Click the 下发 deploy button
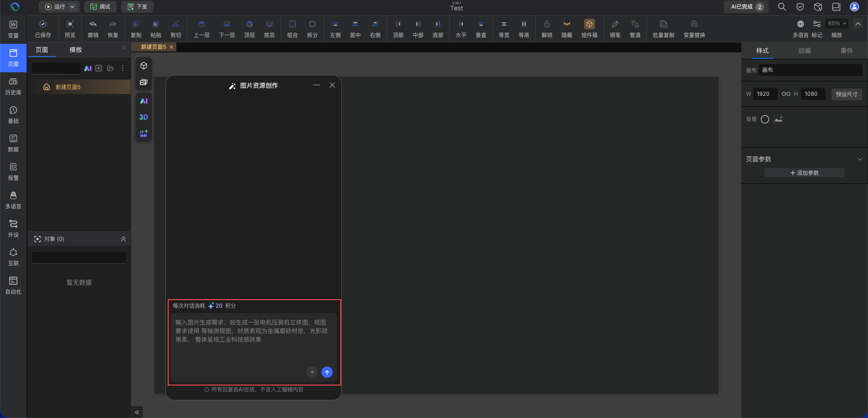The image size is (868, 418). point(137,7)
